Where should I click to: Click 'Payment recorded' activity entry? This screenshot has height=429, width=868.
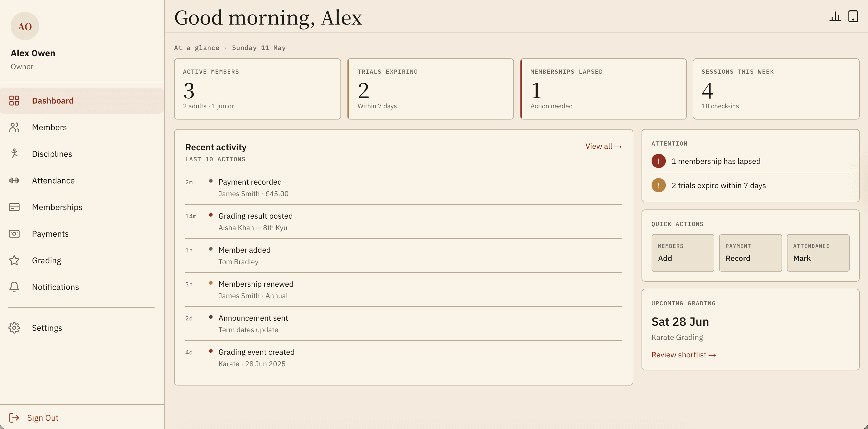(403, 188)
